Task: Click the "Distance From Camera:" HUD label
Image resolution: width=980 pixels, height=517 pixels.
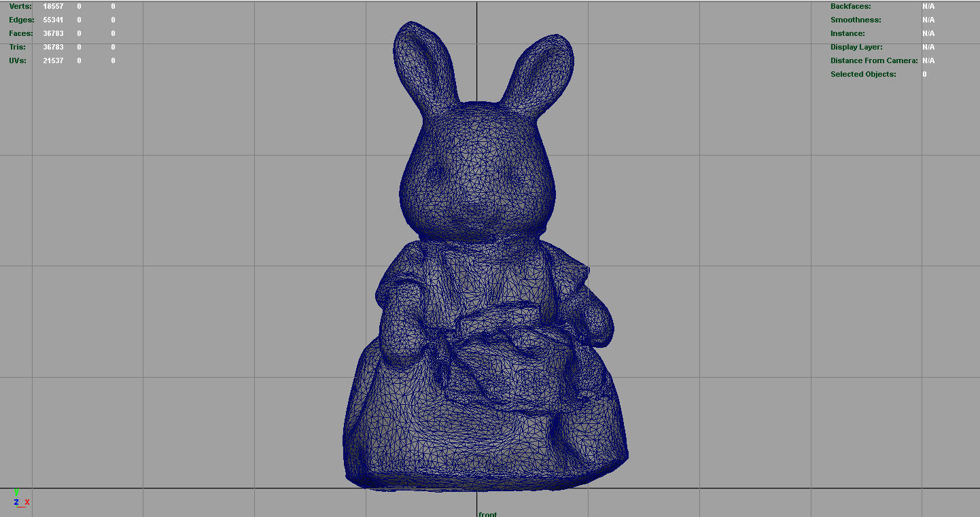Action: point(874,60)
